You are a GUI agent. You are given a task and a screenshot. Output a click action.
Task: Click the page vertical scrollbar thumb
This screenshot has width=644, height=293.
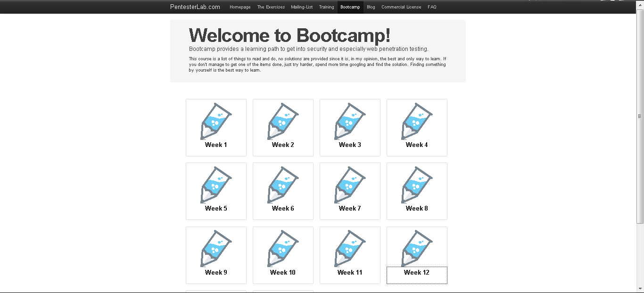click(640, 115)
